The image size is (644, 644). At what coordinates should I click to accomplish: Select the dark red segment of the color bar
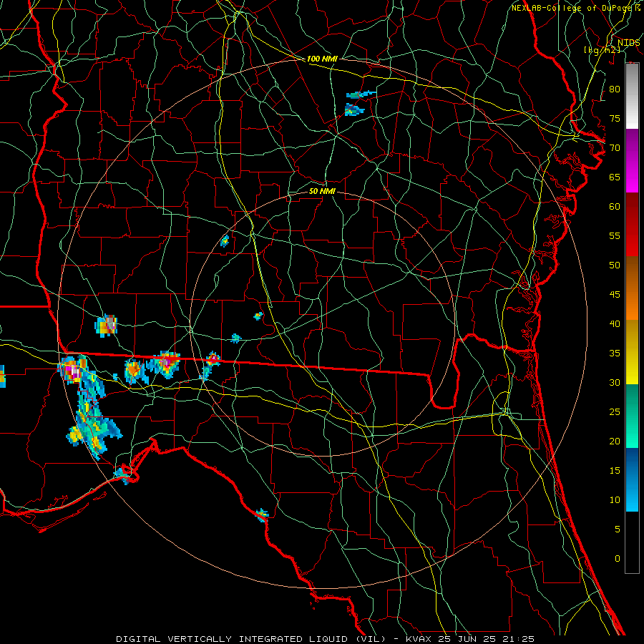click(x=632, y=225)
